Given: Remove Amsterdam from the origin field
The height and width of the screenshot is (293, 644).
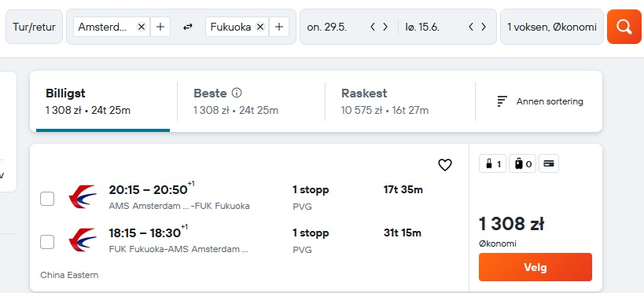Looking at the screenshot, I should pyautogui.click(x=142, y=27).
